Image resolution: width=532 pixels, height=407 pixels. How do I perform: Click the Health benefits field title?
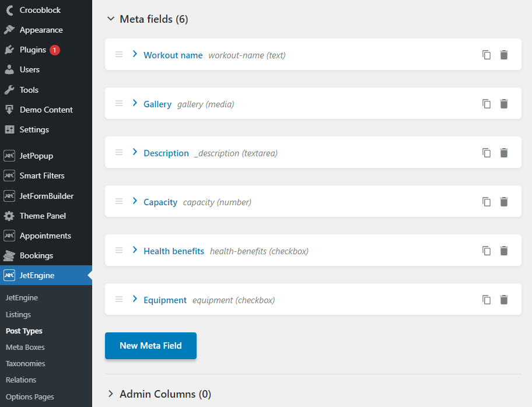174,251
